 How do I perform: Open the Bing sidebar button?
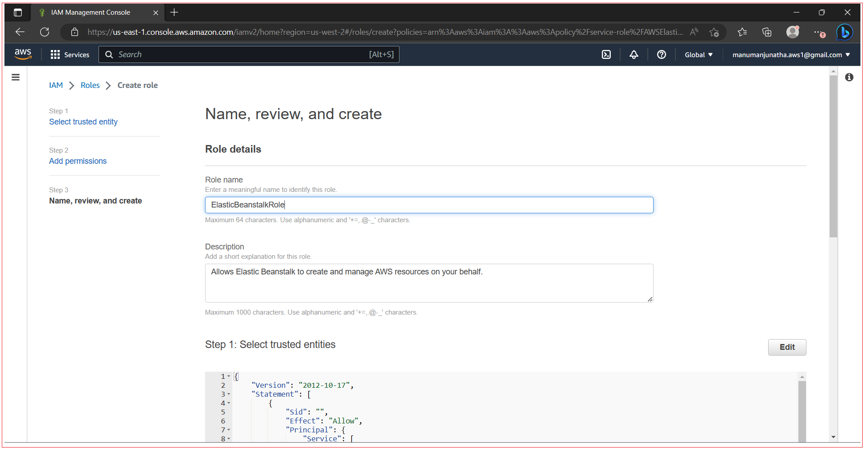845,32
